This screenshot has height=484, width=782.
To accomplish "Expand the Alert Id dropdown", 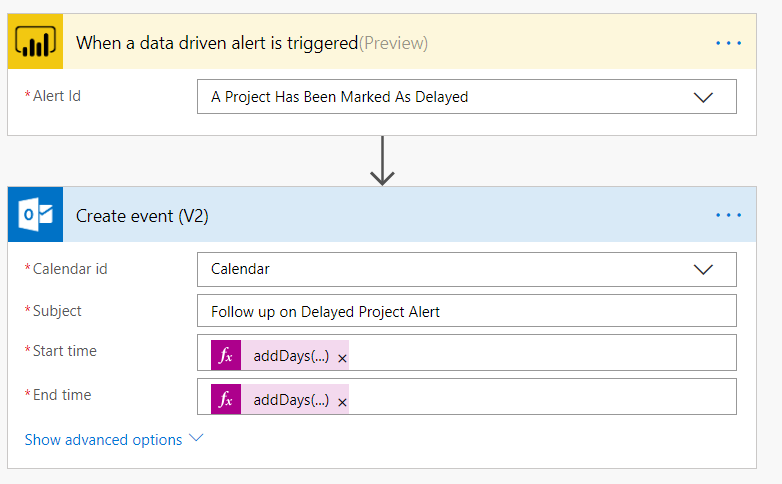I will pyautogui.click(x=703, y=97).
